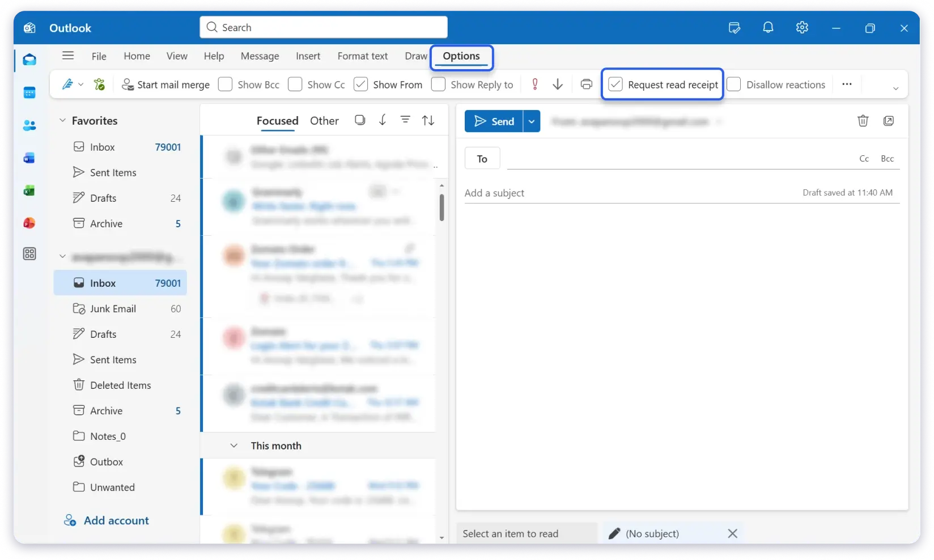Set high importance with the exclamation icon
Viewport: 934px width, 560px height.
(x=535, y=84)
